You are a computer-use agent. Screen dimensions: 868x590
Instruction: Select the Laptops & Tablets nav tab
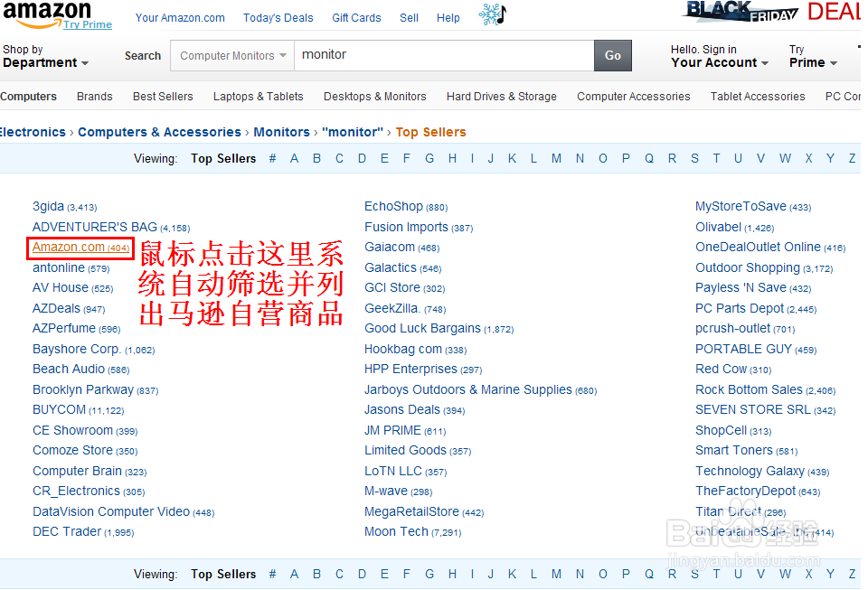pos(258,96)
